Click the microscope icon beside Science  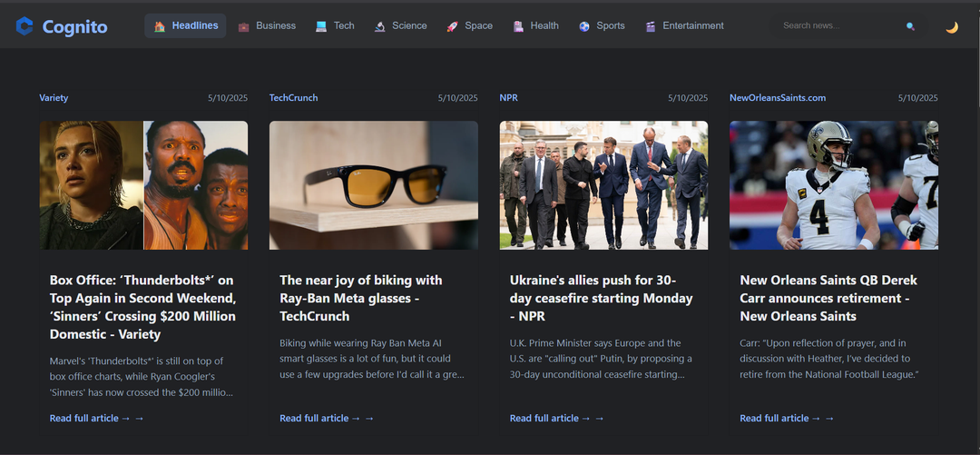pos(379,26)
